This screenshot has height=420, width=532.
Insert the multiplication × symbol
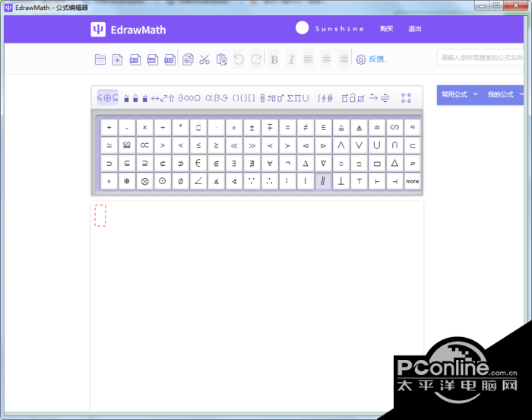pyautogui.click(x=145, y=127)
